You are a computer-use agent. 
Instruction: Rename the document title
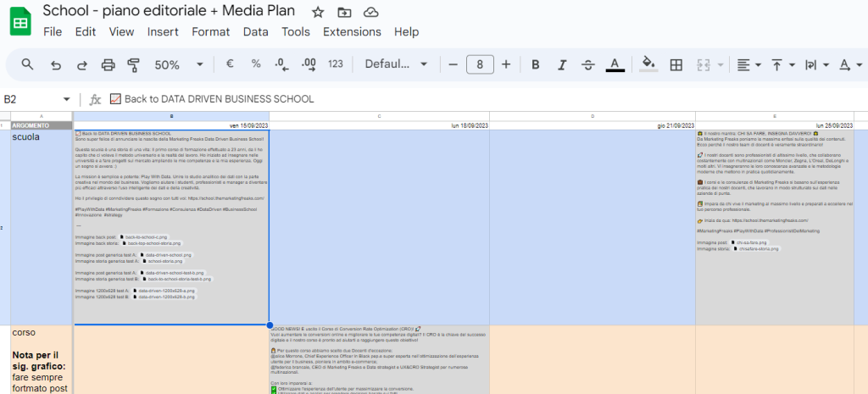point(169,10)
